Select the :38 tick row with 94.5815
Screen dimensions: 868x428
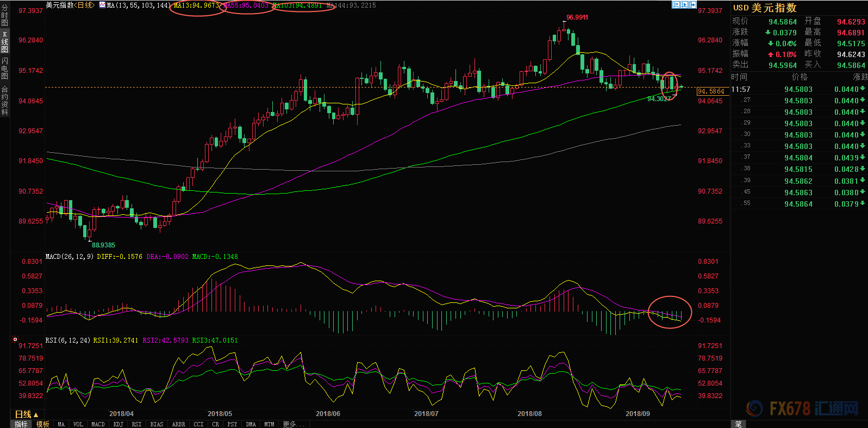pyautogui.click(x=799, y=169)
